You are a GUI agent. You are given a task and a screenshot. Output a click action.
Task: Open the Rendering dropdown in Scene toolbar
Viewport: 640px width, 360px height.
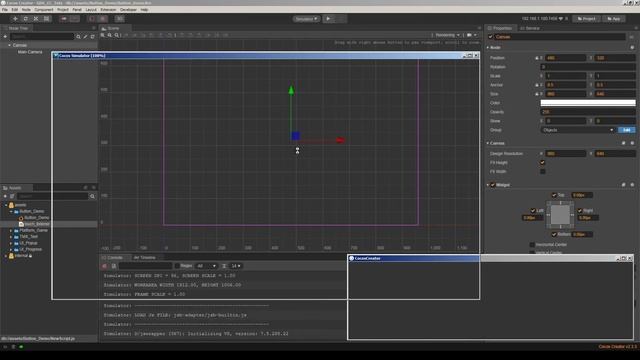point(447,35)
